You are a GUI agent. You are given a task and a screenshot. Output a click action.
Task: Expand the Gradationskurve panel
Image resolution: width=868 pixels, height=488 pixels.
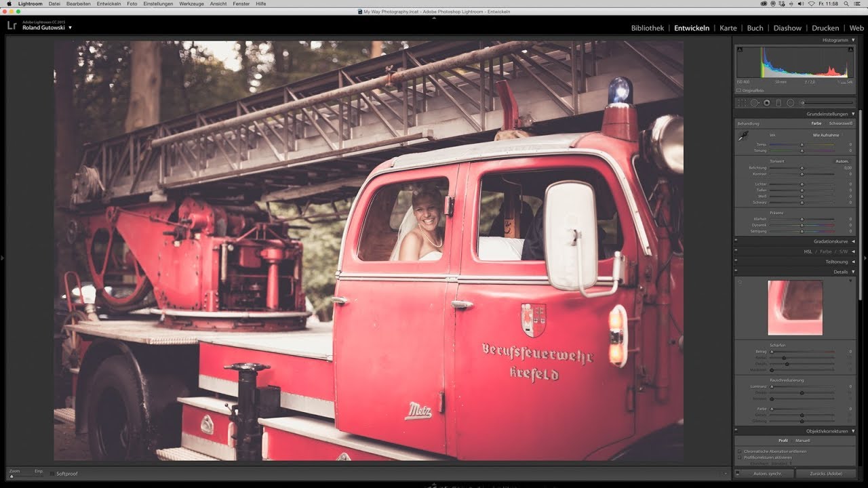853,241
